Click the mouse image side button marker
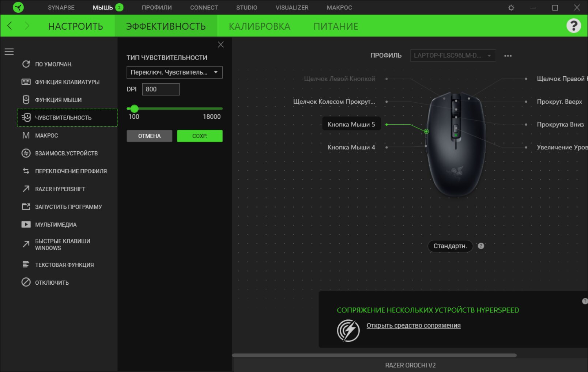This screenshot has width=588, height=372. [426, 131]
